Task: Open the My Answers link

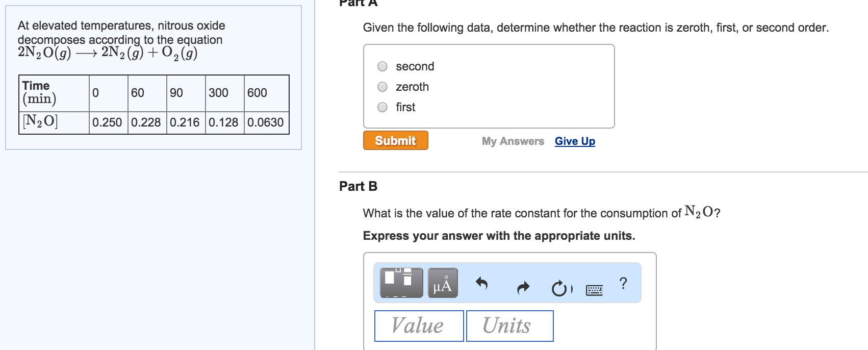Action: 513,141
